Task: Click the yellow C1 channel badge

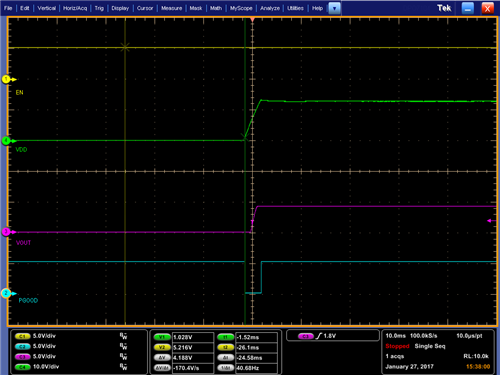Action: coord(22,336)
